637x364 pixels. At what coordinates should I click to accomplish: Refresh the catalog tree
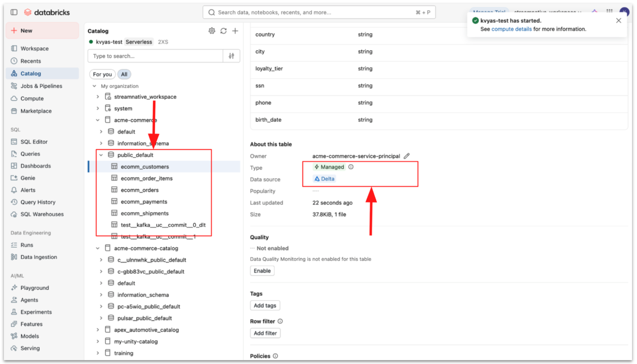coord(223,31)
